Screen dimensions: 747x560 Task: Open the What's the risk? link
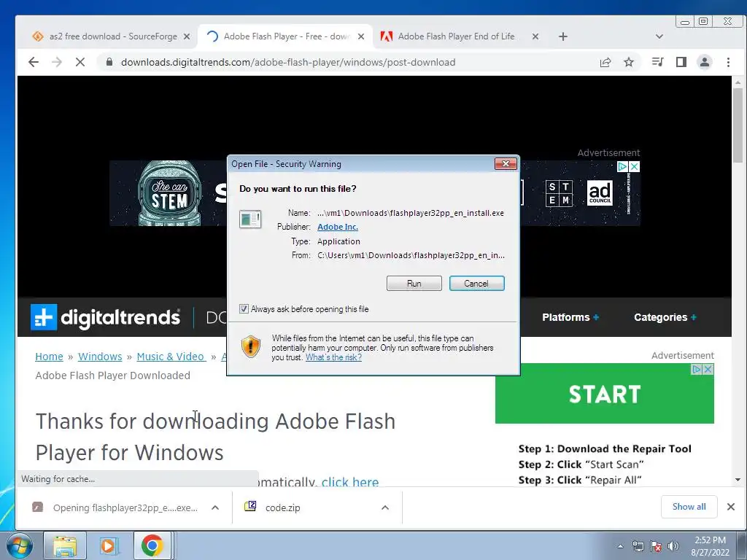pyautogui.click(x=333, y=357)
